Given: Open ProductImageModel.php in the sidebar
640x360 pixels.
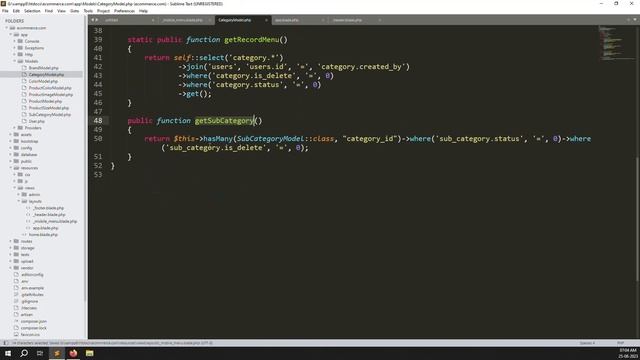Looking at the screenshot, I should pos(51,94).
